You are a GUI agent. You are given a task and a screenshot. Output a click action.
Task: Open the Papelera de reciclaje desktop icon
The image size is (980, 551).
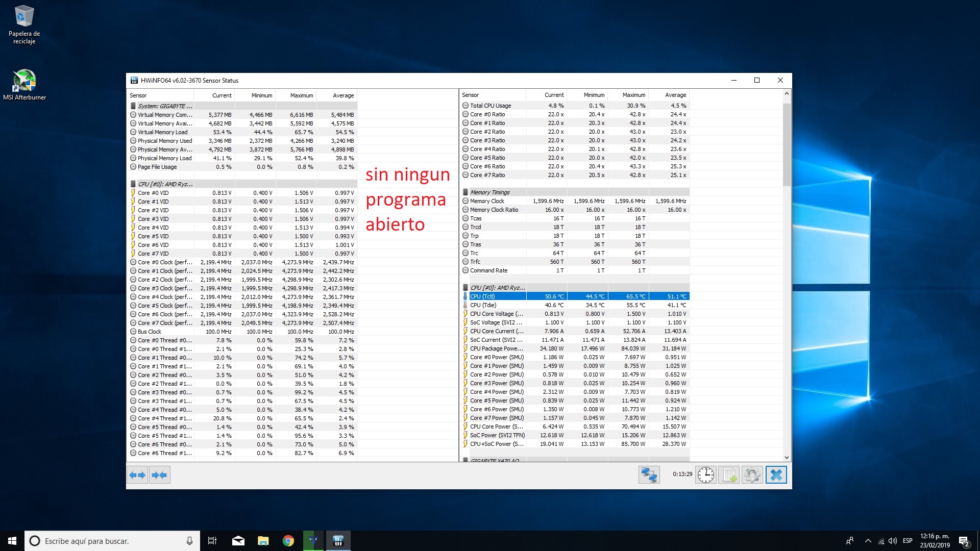(24, 25)
